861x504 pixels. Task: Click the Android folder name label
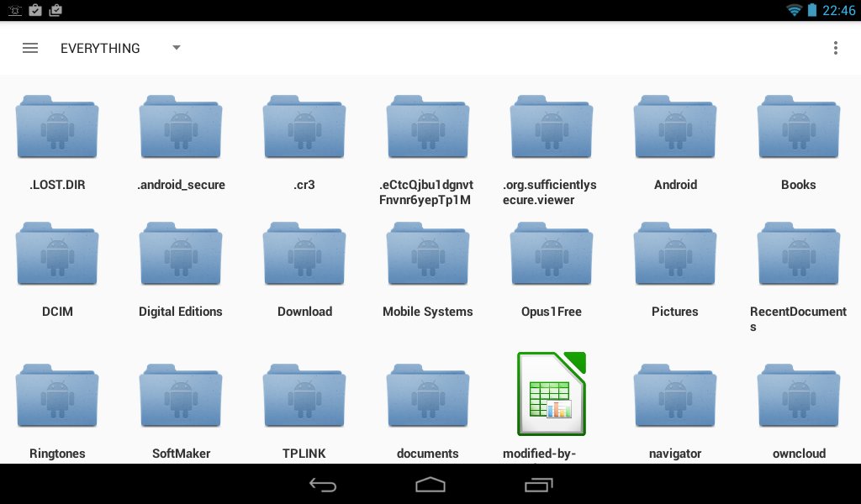[675, 185]
